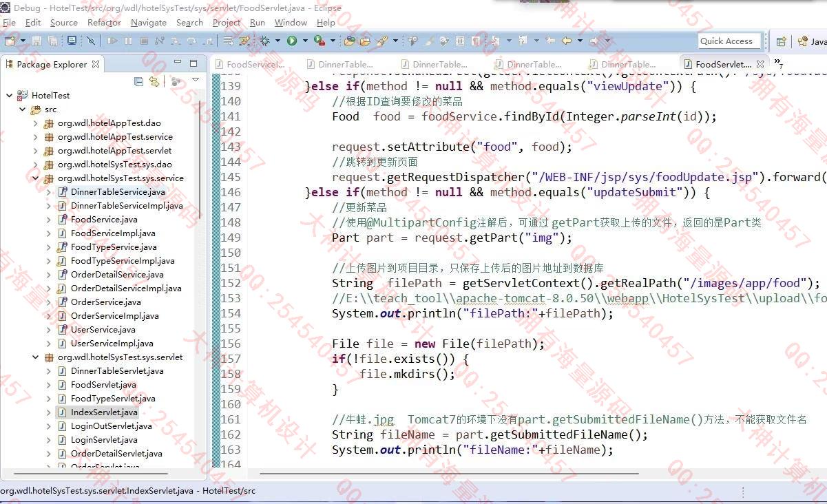Screen dimensions: 827x504
Task: Show hidden editor tabs list chevron
Action: (x=778, y=63)
